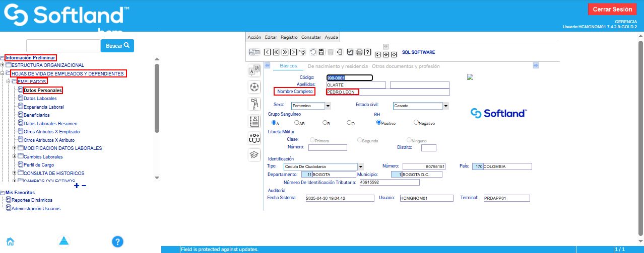Open the Estado civil dropdown

point(445,106)
